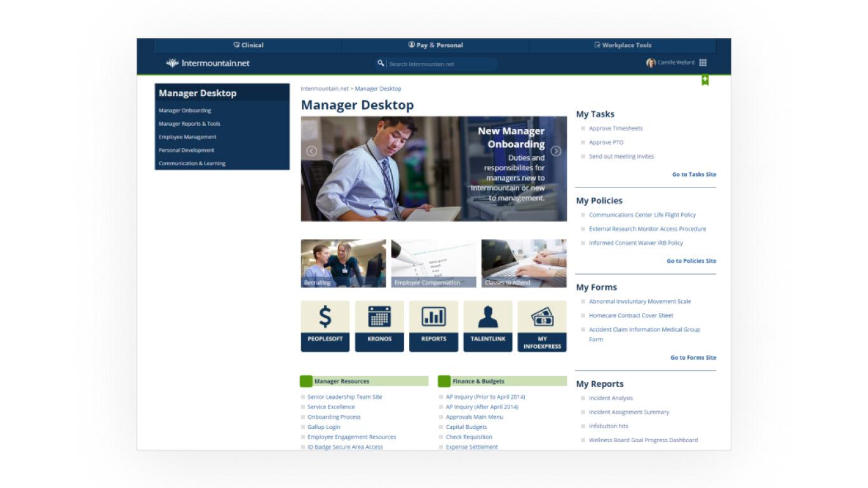The width and height of the screenshot is (868, 488).
Task: Click the green bookmark add icon
Action: (x=705, y=80)
